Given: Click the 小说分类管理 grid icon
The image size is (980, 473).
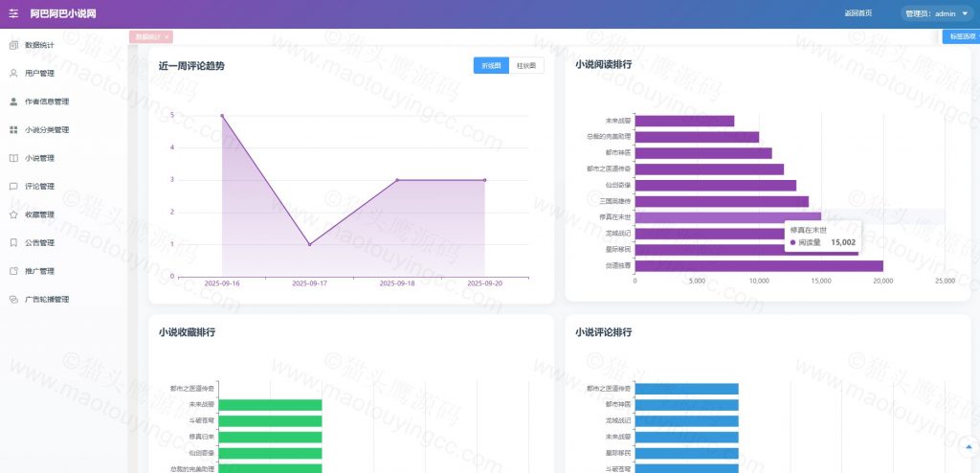Looking at the screenshot, I should click(x=13, y=129).
